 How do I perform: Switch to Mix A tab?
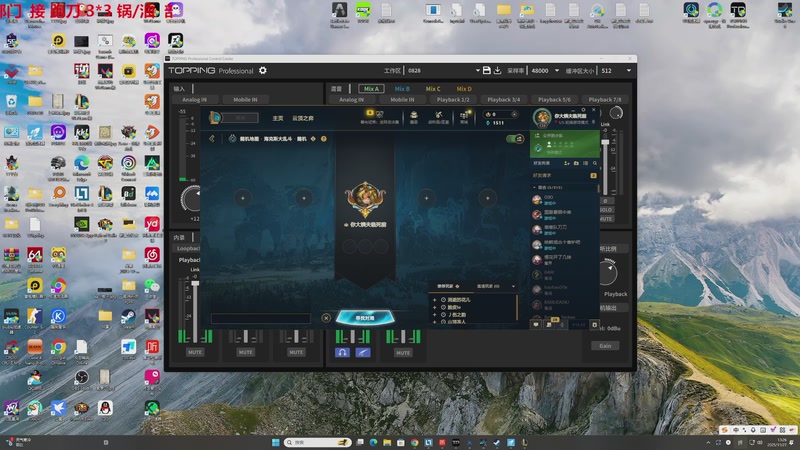click(371, 89)
